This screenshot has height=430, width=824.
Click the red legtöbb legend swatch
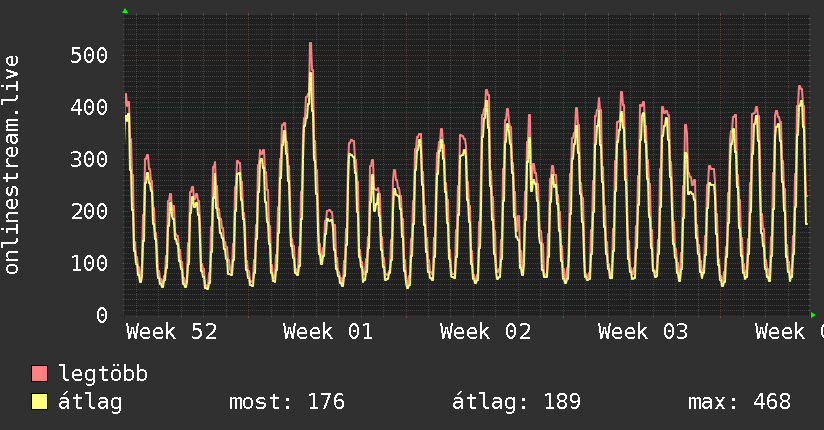point(39,374)
